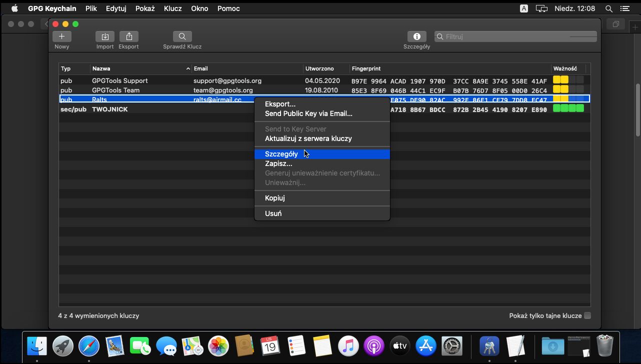Click the Import toolbar icon

tap(105, 36)
